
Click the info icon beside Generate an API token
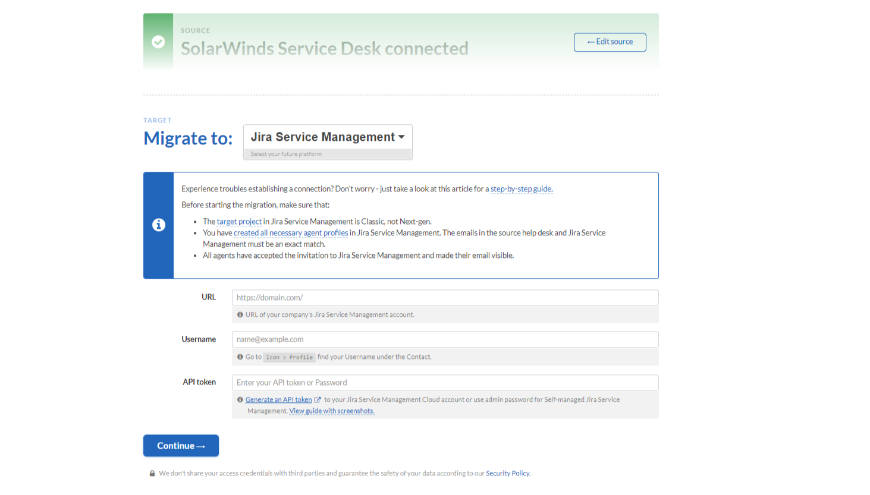pyautogui.click(x=240, y=400)
